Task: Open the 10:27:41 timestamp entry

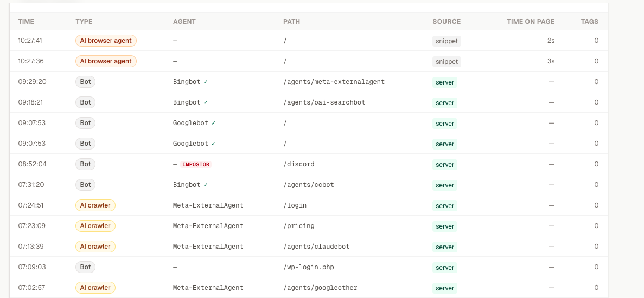Action: pos(30,41)
